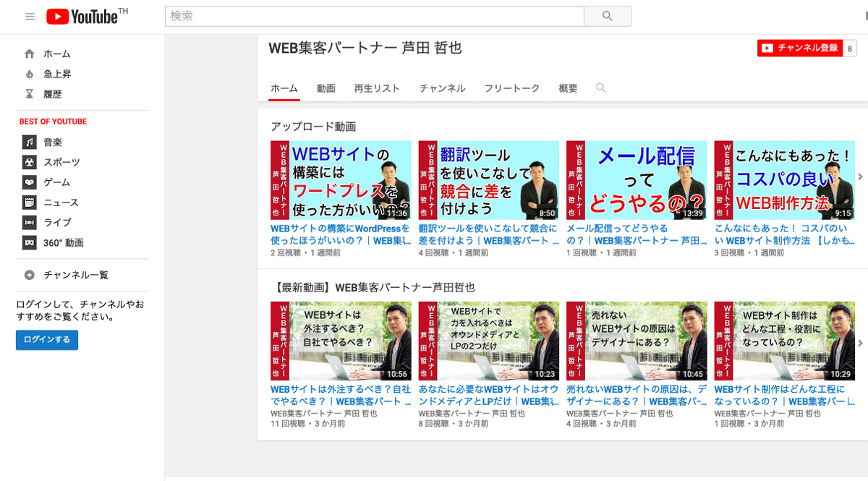Open title link こんなにもあった！コスパのい
This screenshot has width=868, height=481.
(785, 234)
